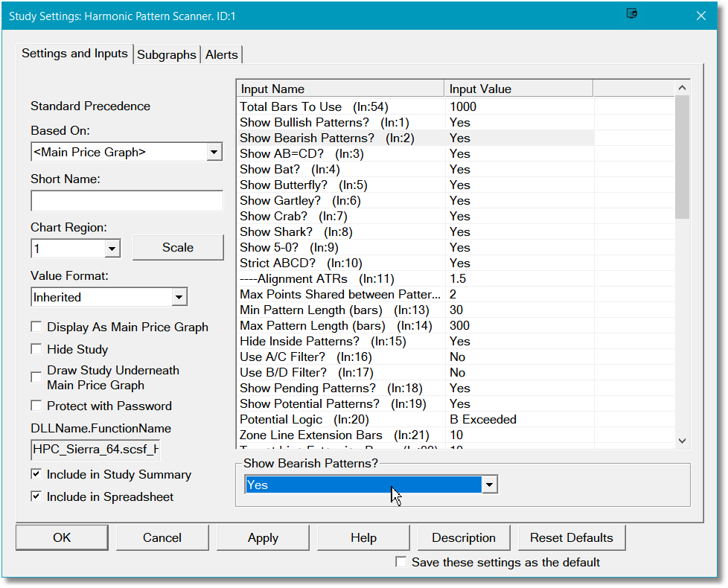Select the Show Butterfly? input row
The image size is (728, 588).
(415, 185)
